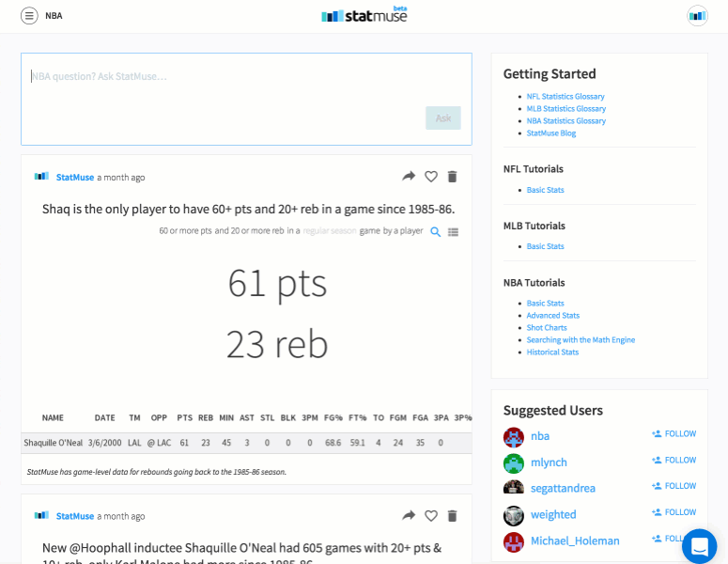Click Michael_Holeman user avatar
The height and width of the screenshot is (564, 728).
(x=514, y=541)
